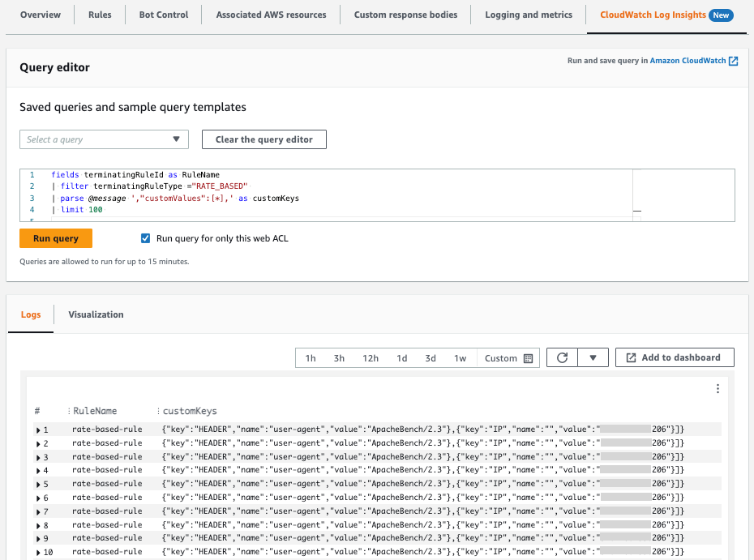Click the Run query button
Viewport: 754px width, 560px height.
point(55,238)
